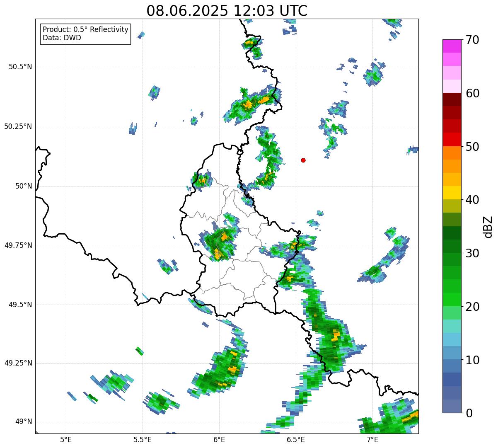Click the '49°N' latitude label

pos(24,421)
